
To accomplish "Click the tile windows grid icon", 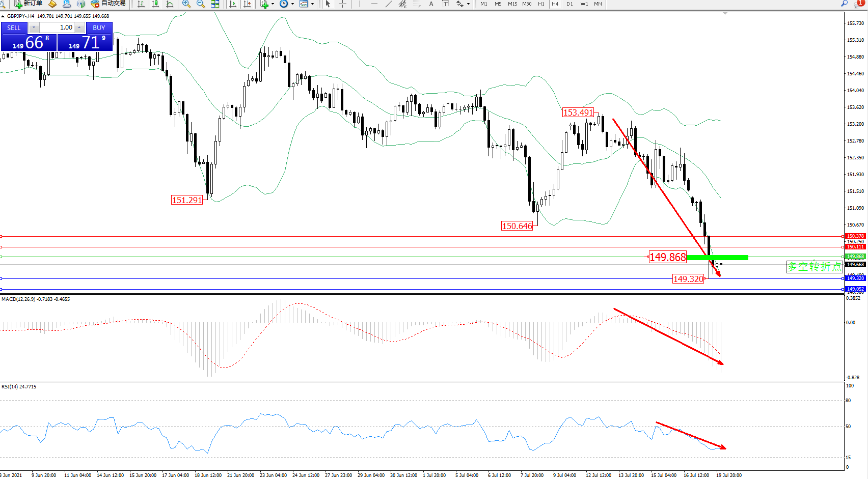I will point(215,4).
